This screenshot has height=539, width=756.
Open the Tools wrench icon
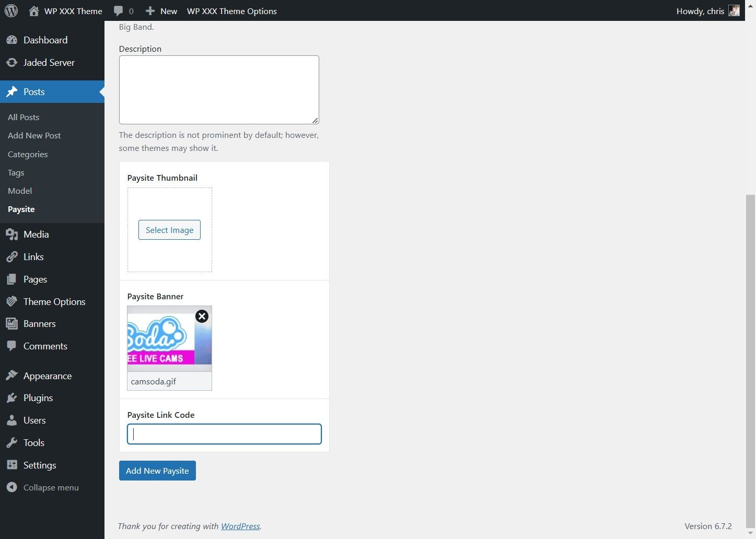click(13, 442)
